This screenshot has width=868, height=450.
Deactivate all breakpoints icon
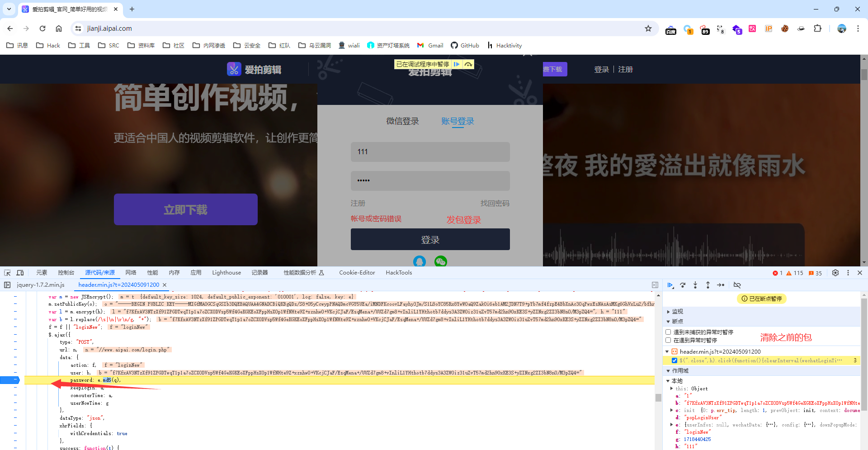pos(737,285)
